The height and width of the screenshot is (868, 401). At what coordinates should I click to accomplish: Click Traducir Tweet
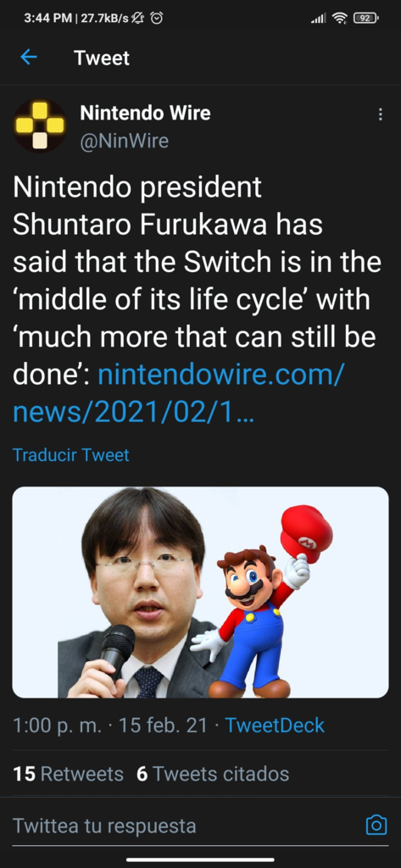click(x=71, y=455)
